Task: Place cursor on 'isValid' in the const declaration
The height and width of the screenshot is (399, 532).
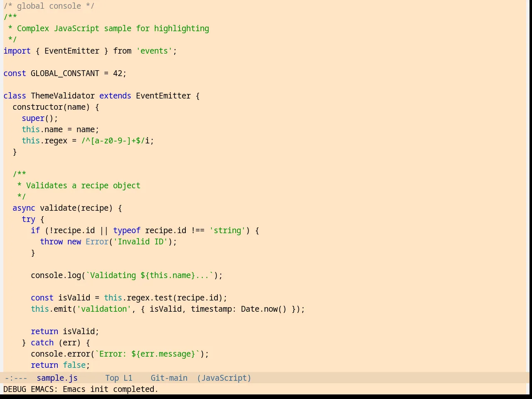Action: click(74, 298)
